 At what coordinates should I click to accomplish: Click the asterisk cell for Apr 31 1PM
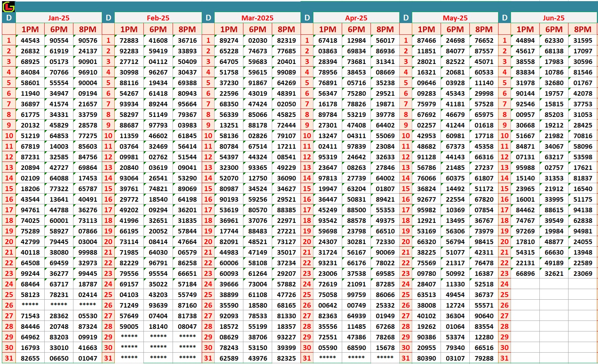328,358
